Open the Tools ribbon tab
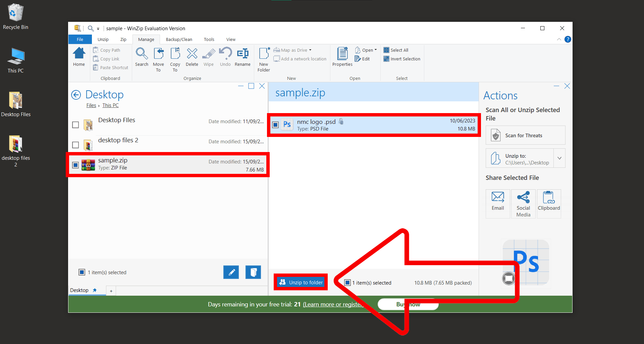The width and height of the screenshot is (644, 344). (209, 39)
